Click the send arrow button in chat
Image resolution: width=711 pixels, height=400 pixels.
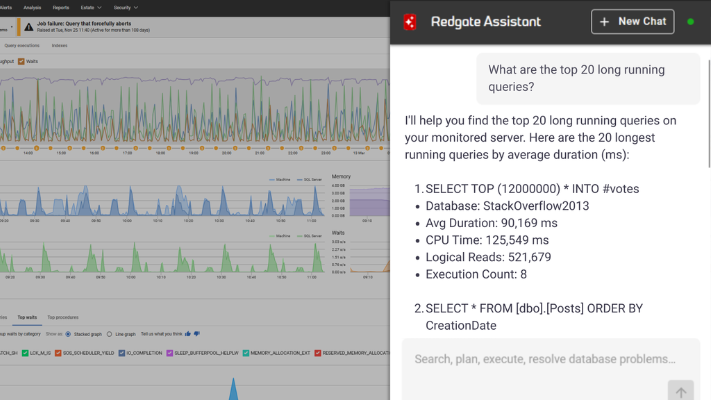(x=680, y=392)
